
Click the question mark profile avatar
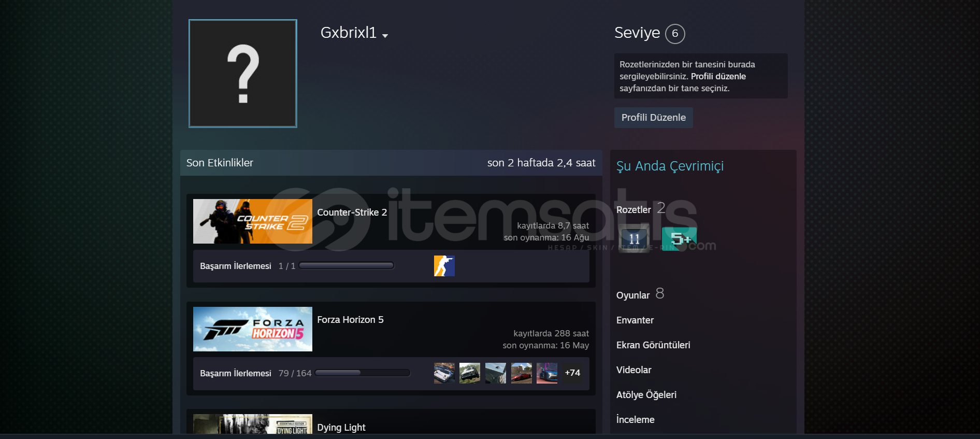243,74
